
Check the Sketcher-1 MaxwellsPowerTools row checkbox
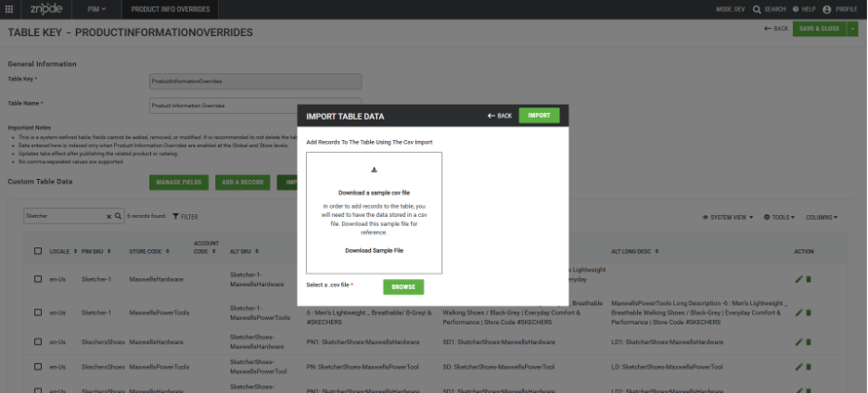point(38,312)
